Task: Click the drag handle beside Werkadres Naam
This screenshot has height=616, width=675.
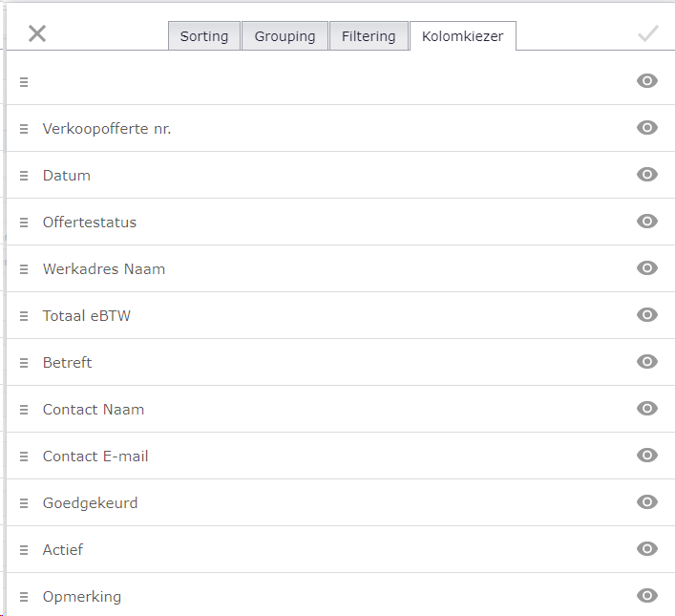Action: [x=24, y=269]
